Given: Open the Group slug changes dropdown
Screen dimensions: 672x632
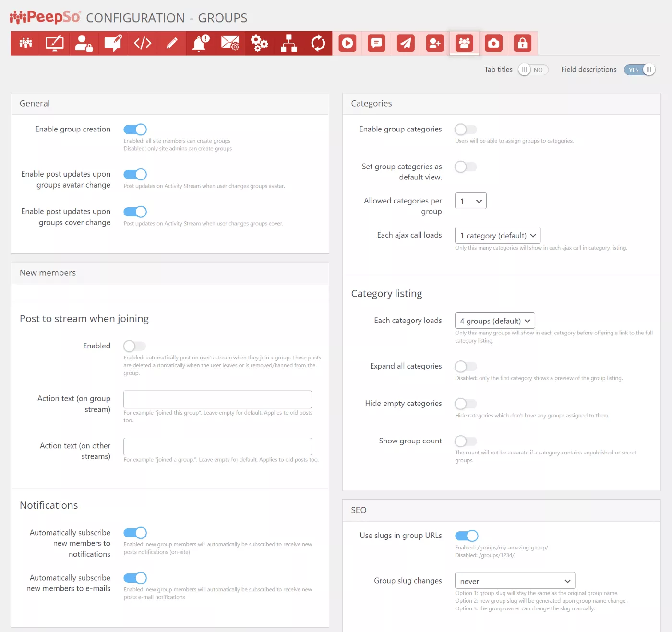Looking at the screenshot, I should click(x=515, y=581).
